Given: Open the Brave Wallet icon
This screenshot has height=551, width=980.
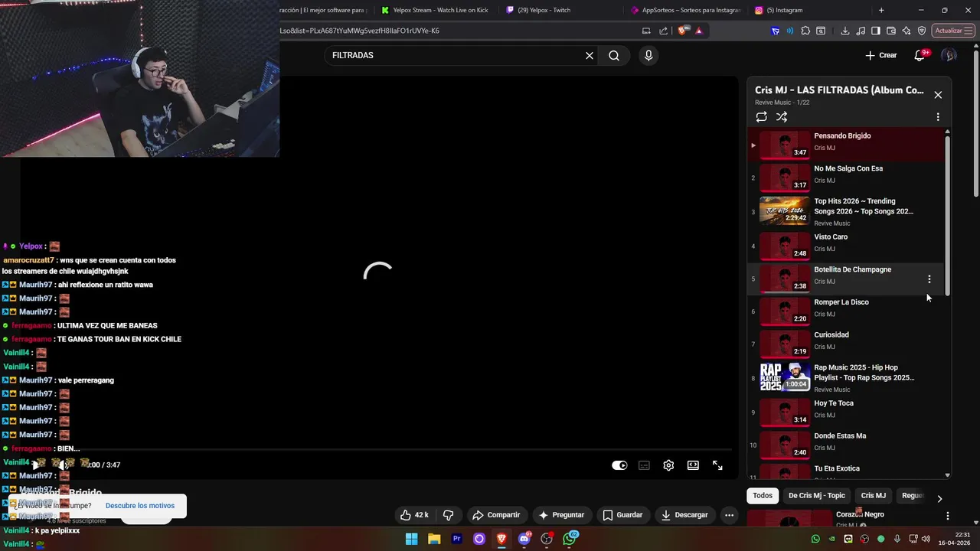Looking at the screenshot, I should click(891, 31).
